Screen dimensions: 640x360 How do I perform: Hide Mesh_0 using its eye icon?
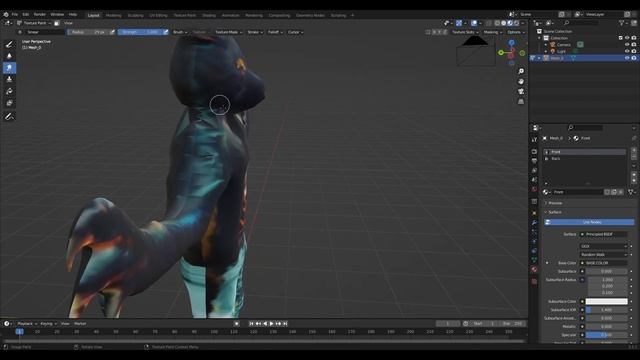tap(627, 58)
